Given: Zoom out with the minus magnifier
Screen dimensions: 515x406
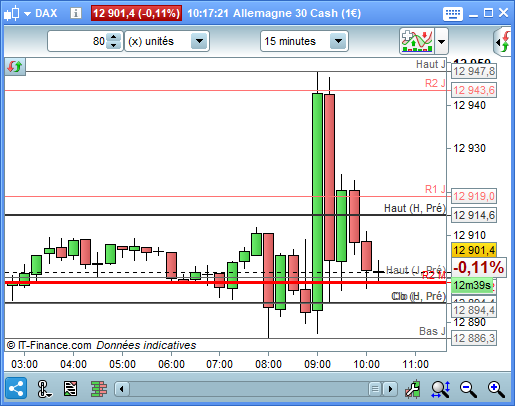Looking at the screenshot, I should tap(468, 389).
